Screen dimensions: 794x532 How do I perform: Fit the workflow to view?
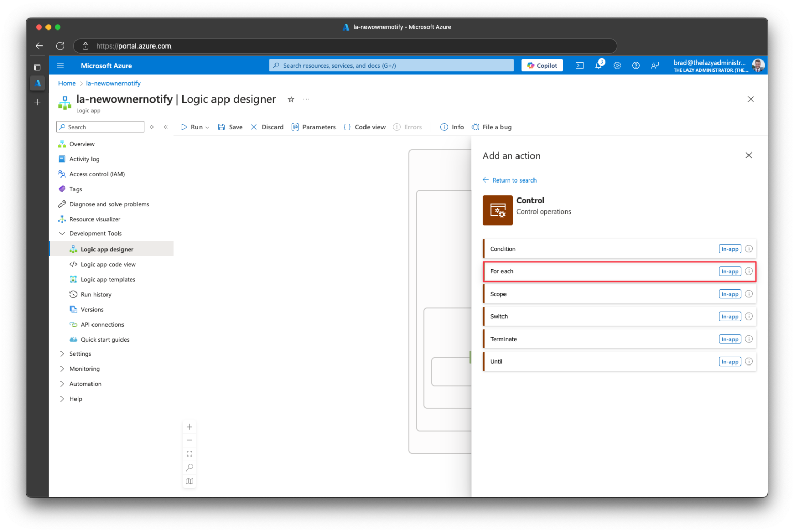click(x=189, y=454)
